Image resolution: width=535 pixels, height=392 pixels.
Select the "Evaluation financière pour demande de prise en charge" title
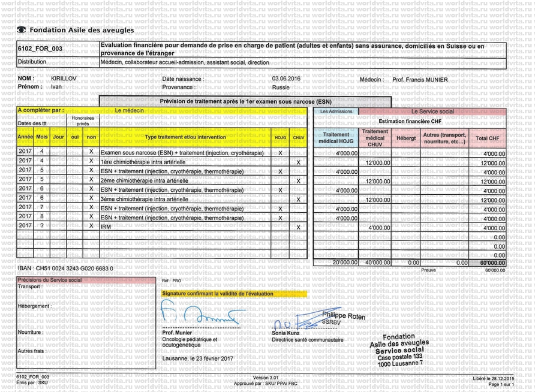coord(292,49)
